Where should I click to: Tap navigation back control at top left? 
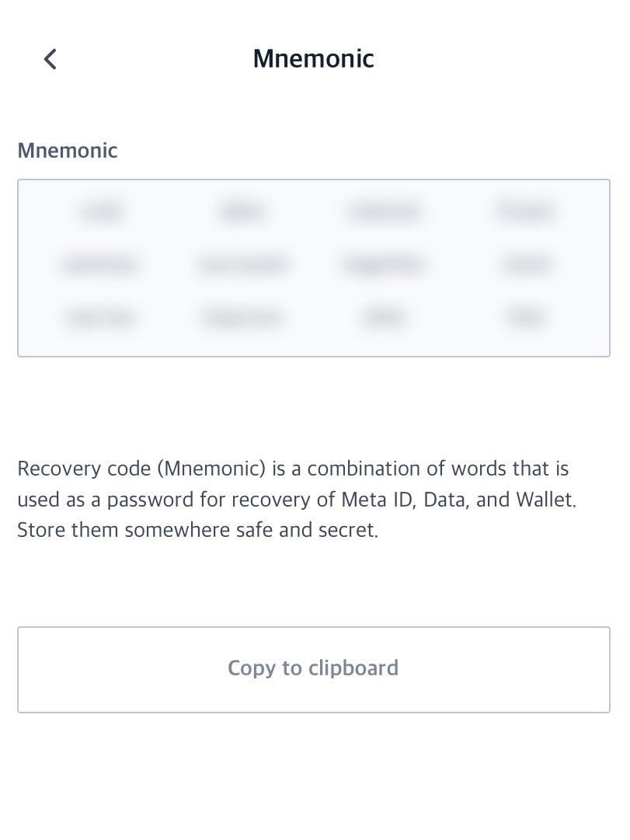coord(50,58)
